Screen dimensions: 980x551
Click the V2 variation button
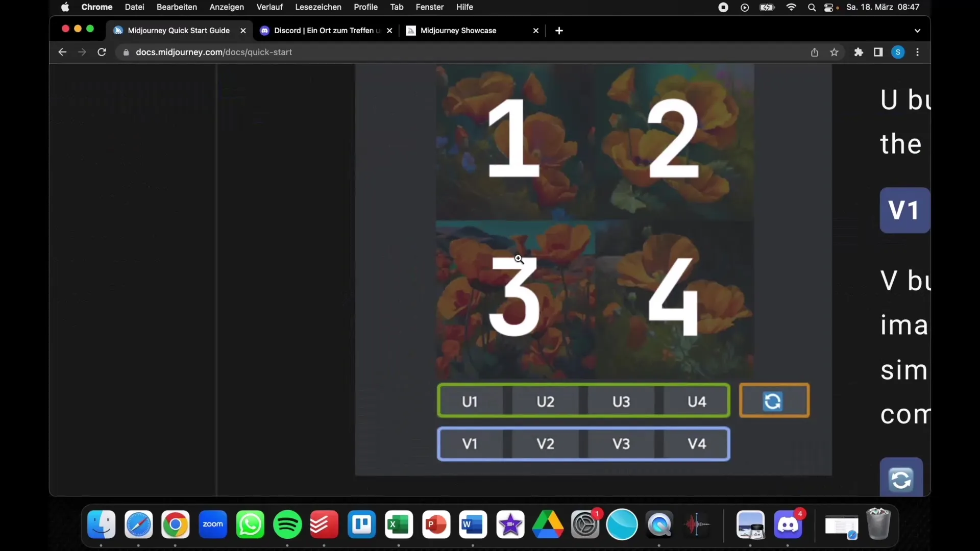(545, 444)
